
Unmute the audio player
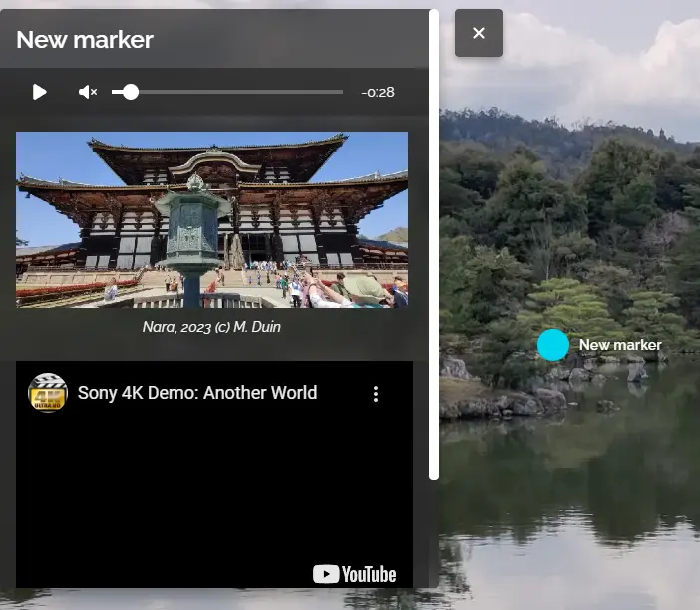[x=88, y=92]
